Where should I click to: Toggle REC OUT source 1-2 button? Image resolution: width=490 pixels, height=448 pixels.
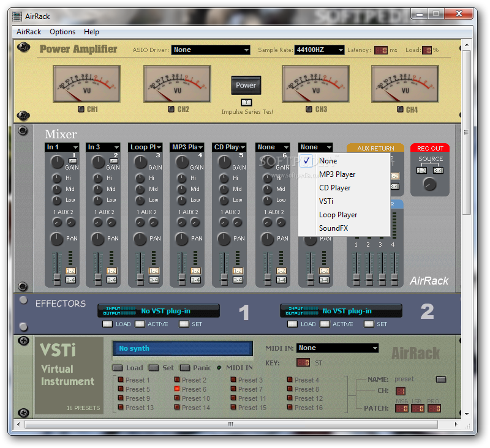click(421, 171)
